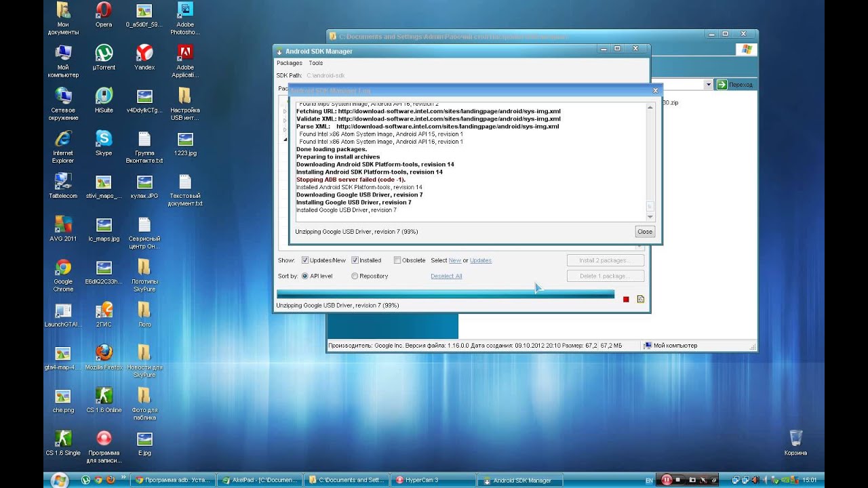868x488 pixels.
Task: Click the EN language indicator
Action: tap(650, 481)
